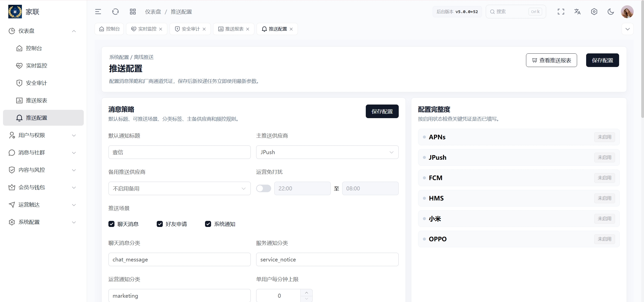Viewport: 644px width, 302px height.
Task: Focus the 默认通知标题 input field
Action: coord(180,152)
